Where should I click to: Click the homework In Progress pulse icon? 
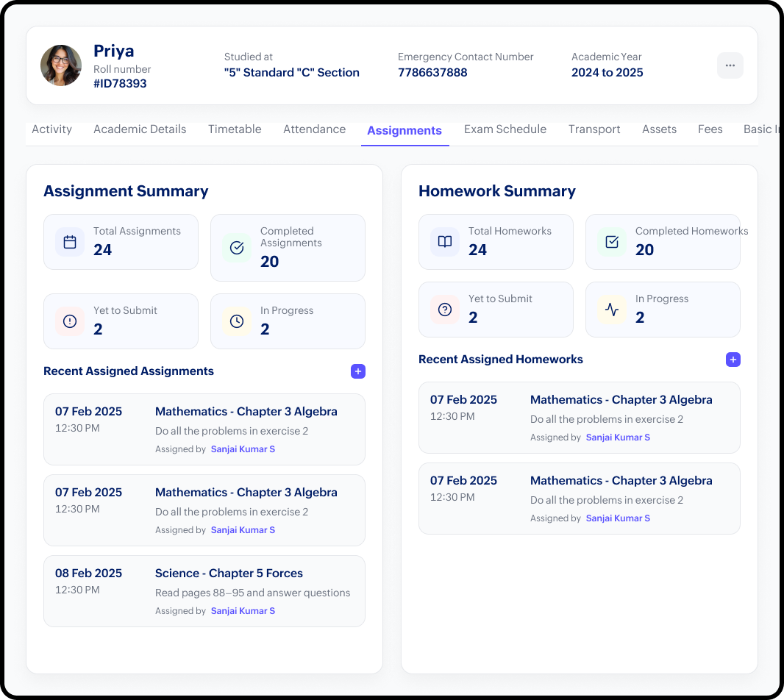[x=612, y=310]
